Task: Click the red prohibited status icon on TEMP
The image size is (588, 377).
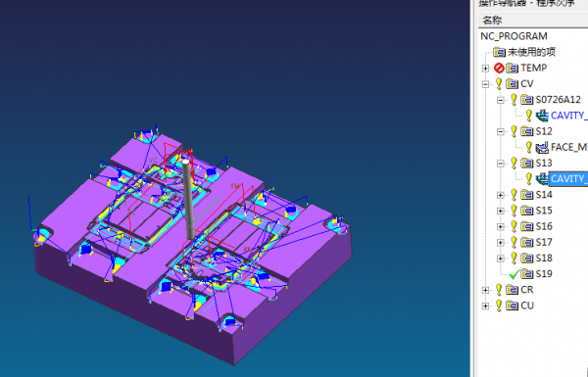Action: point(499,68)
